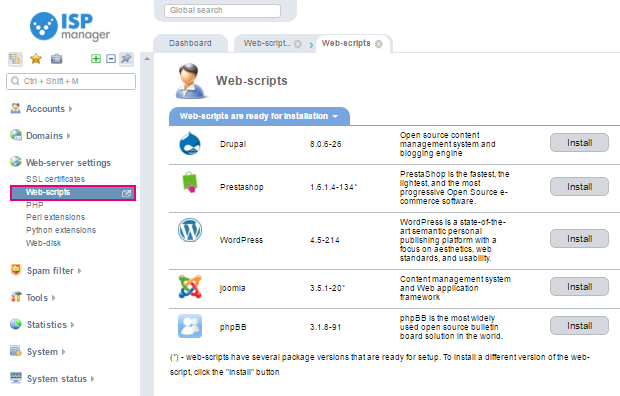
Task: Click the Web-scripts page user icon
Action: [191, 81]
